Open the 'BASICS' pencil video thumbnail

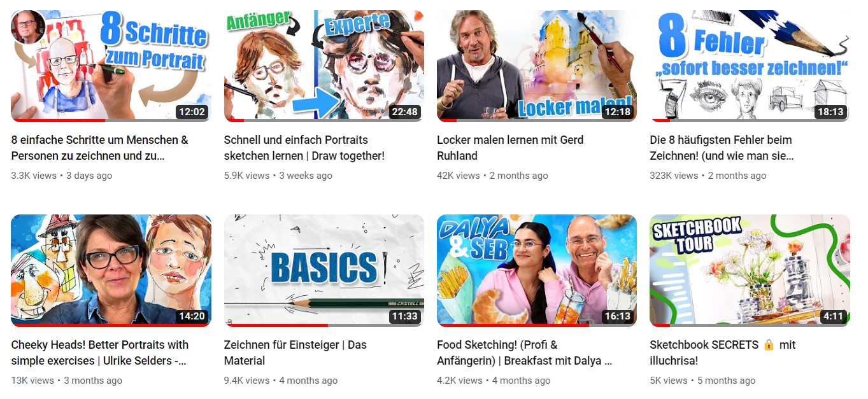pos(324,270)
